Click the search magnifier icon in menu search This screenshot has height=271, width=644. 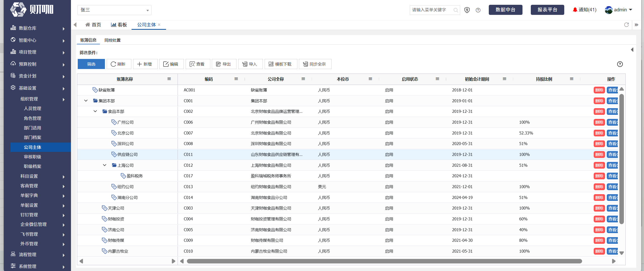coord(456,10)
